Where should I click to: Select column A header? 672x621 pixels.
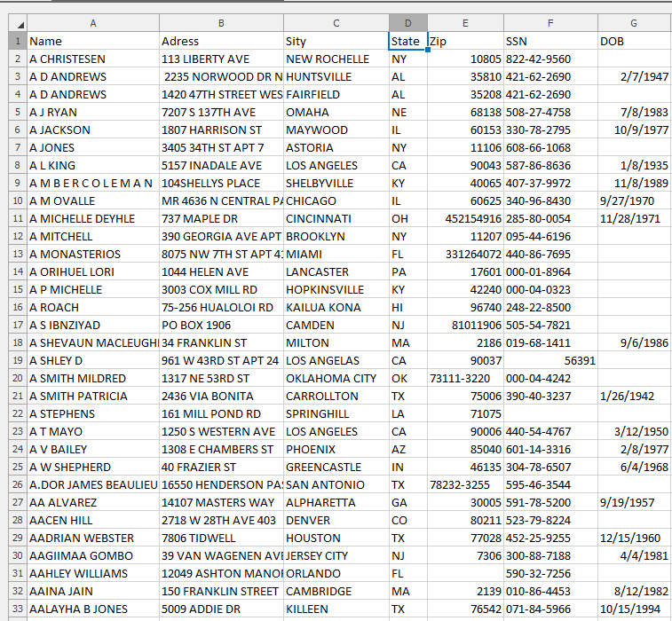point(93,23)
